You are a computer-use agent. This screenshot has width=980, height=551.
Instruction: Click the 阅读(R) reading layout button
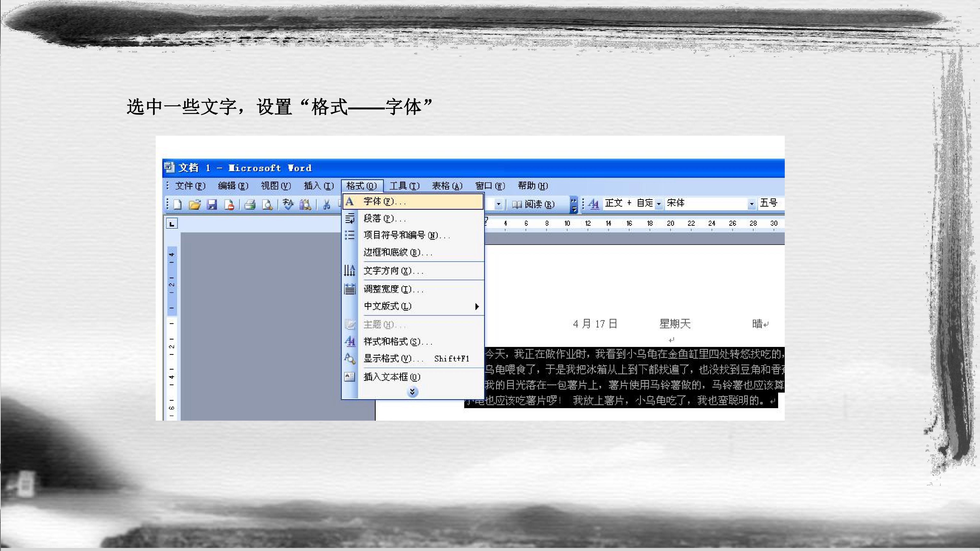pos(533,204)
